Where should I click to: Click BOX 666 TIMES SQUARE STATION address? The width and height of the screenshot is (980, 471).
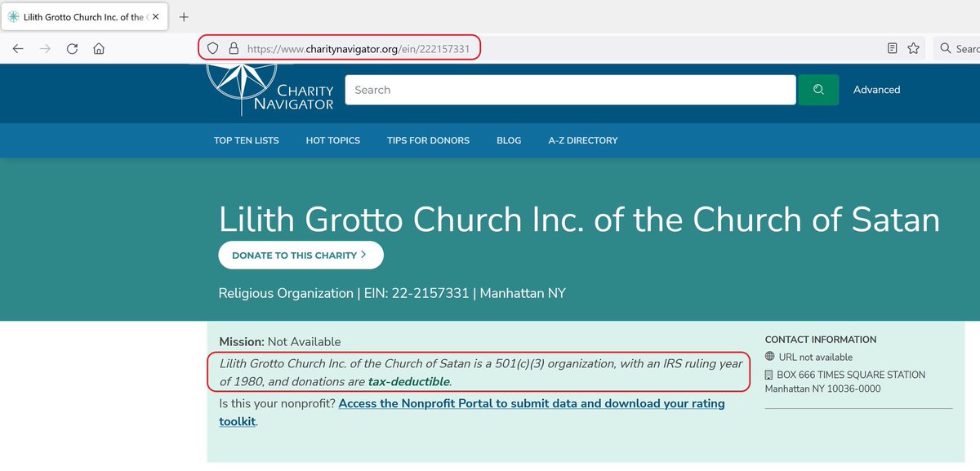[851, 375]
